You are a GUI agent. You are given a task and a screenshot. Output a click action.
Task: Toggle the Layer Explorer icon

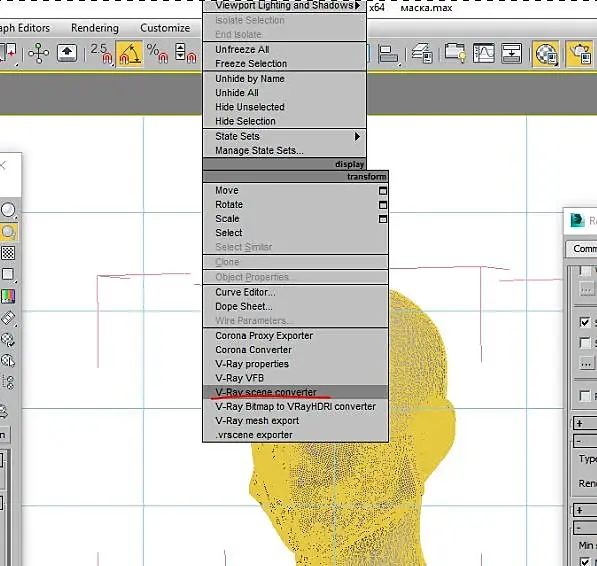[x=422, y=53]
